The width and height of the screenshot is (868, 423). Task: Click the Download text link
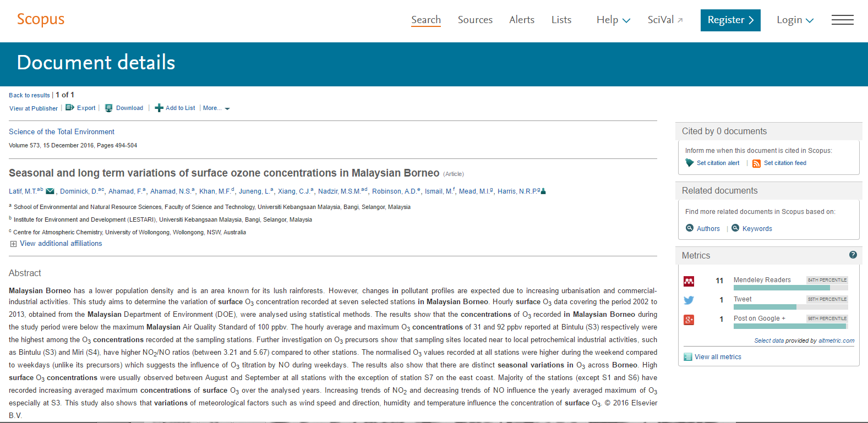[x=129, y=108]
